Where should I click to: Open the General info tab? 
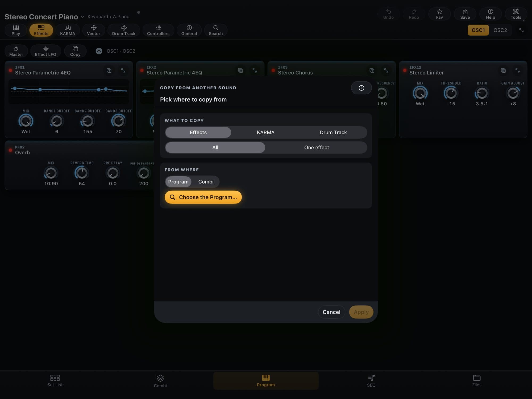[x=189, y=30]
